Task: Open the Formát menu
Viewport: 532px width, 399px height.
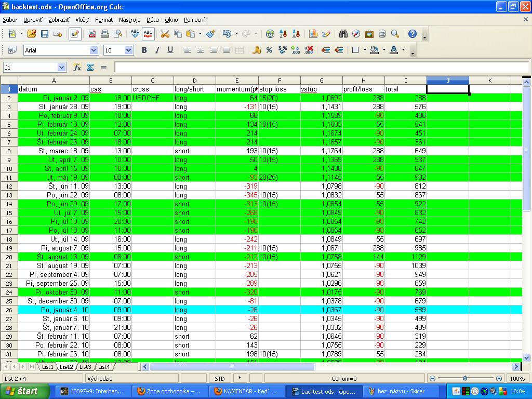Action: tap(104, 20)
